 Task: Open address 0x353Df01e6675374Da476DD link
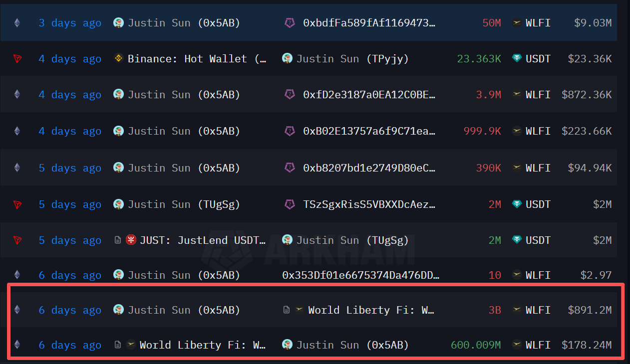[x=360, y=275]
